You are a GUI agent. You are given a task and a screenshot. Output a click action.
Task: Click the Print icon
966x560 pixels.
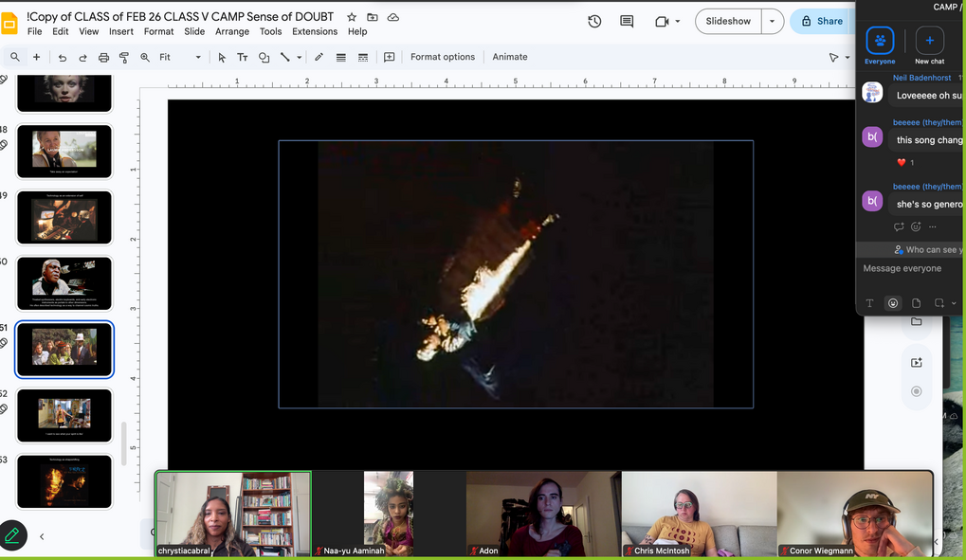click(x=103, y=57)
